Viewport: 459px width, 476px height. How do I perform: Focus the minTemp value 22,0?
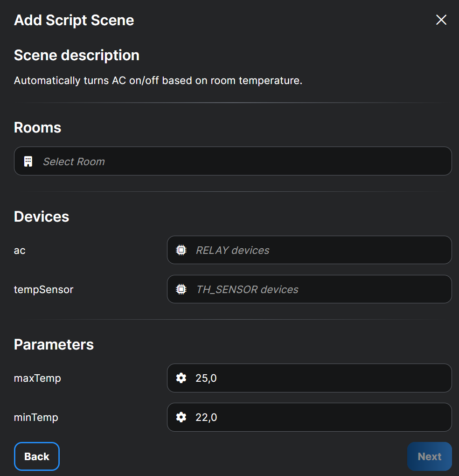pos(317,417)
